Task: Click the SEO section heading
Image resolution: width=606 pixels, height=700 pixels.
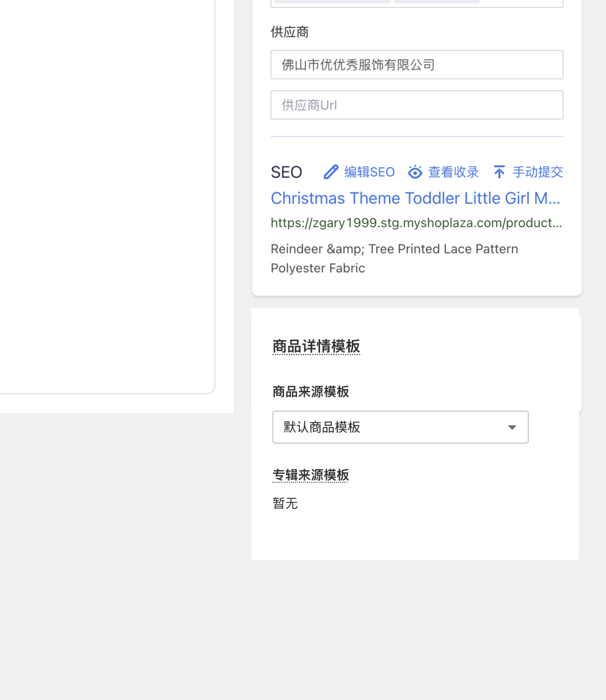Action: (x=287, y=172)
